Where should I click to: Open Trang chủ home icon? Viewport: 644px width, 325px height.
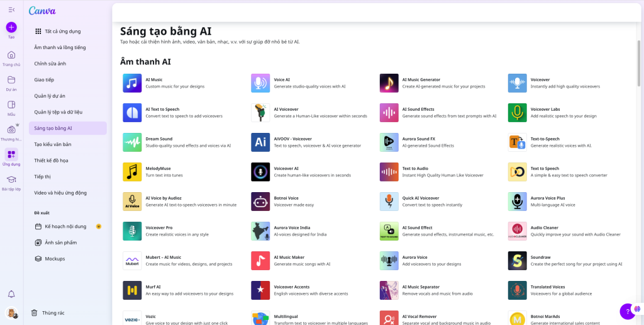coord(11,55)
